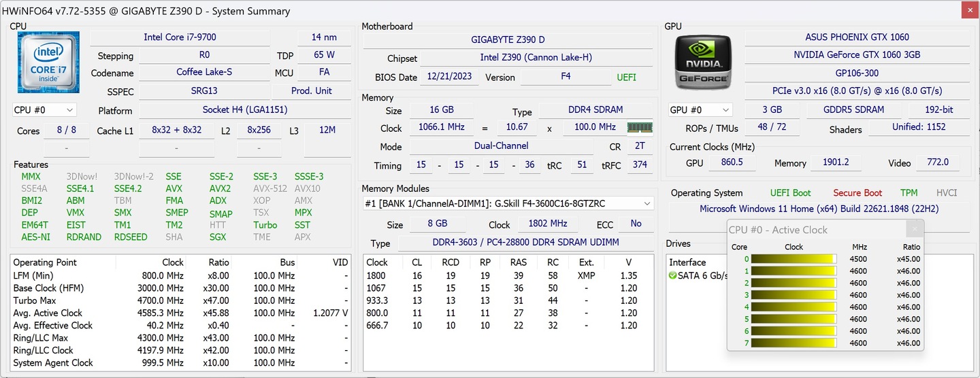Click the 1802 MHz module clock field
The image size is (980, 378).
(548, 224)
